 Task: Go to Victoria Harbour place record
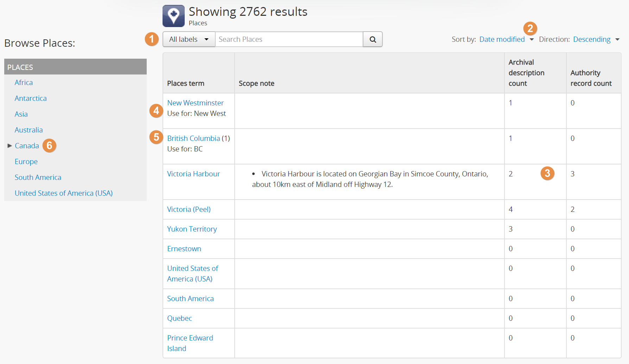(193, 174)
